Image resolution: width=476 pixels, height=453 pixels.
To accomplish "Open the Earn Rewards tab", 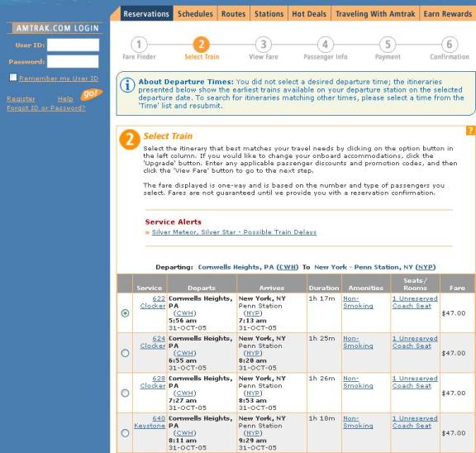I will click(448, 14).
